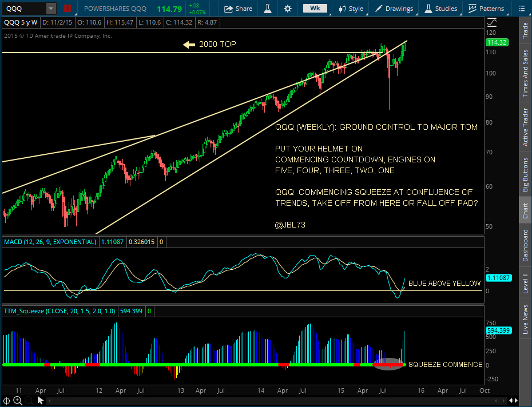
Task: Select the zoom-in magnifier tool
Action: coord(18,400)
